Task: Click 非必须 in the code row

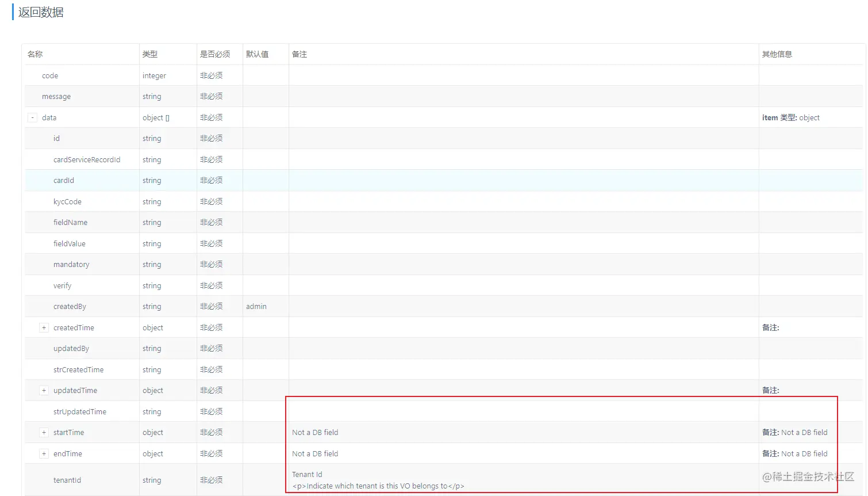Action: 212,75
